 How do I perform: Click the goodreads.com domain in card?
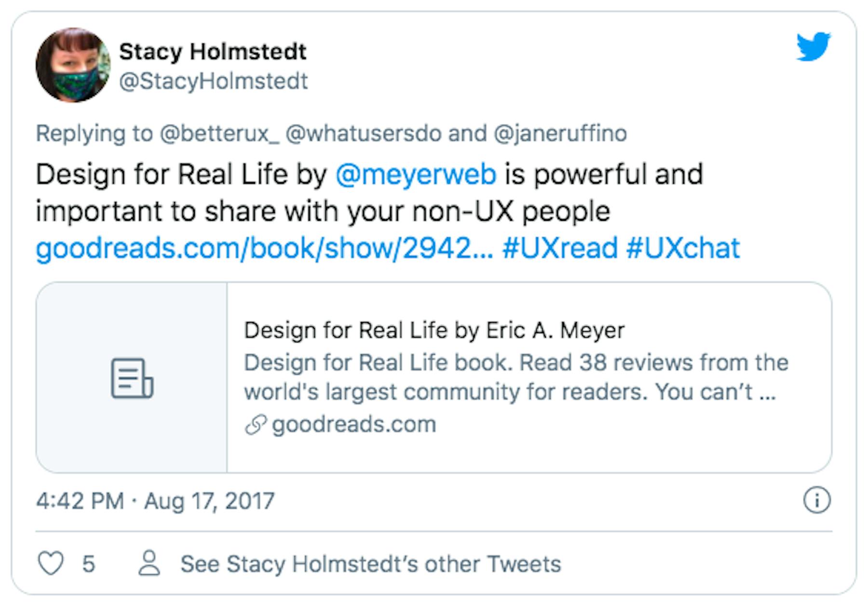coord(354,425)
